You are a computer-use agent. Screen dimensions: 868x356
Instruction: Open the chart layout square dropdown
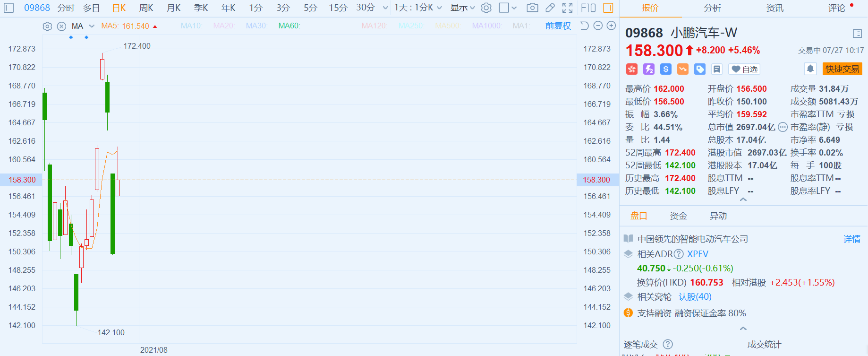point(508,8)
